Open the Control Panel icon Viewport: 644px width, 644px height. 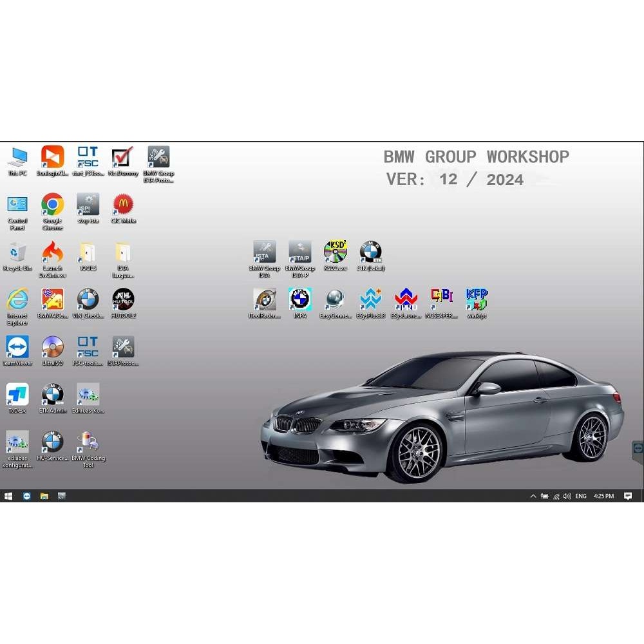tap(17, 212)
